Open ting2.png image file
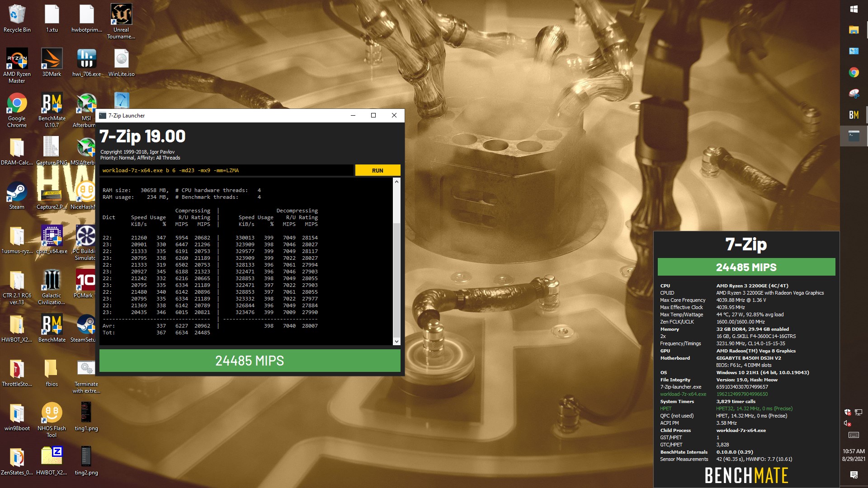 point(86,461)
